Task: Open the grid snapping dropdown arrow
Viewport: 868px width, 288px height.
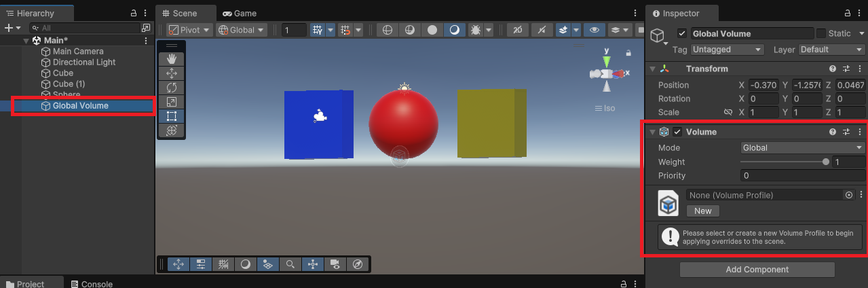Action: (x=331, y=30)
